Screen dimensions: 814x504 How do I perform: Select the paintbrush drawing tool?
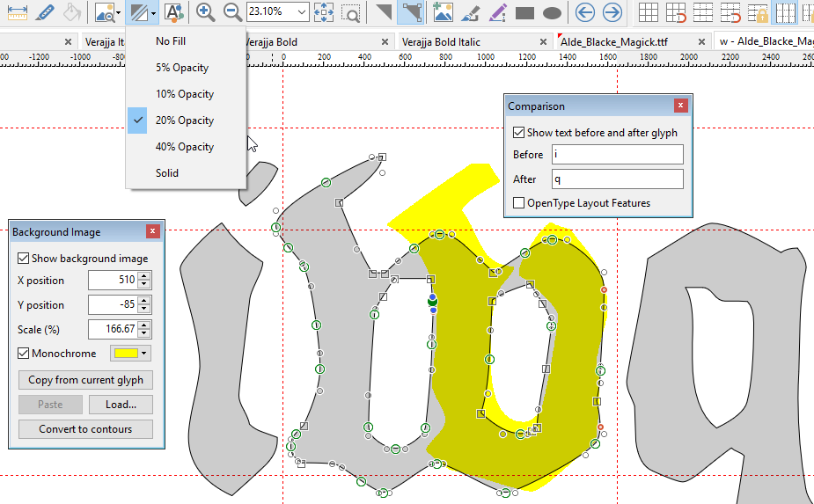(x=470, y=12)
